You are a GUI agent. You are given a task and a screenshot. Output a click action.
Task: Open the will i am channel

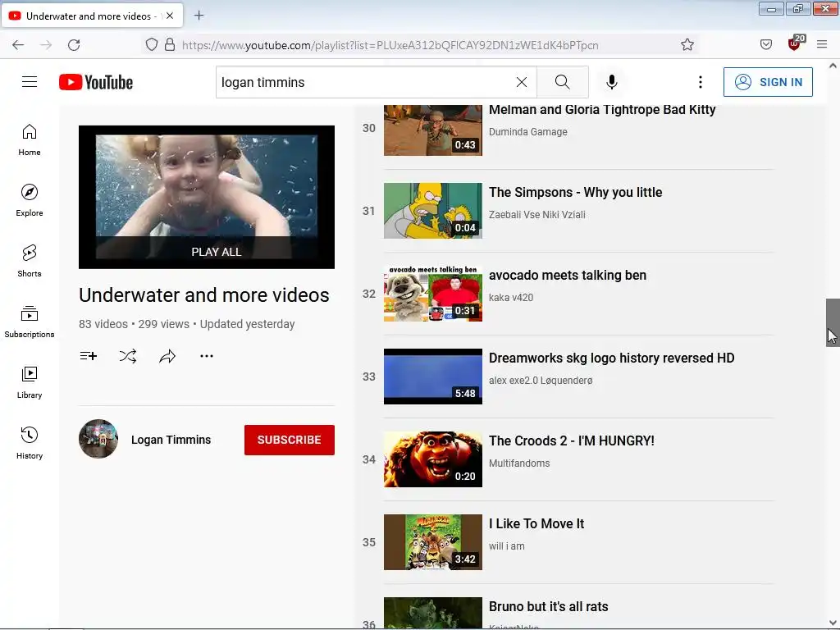(x=506, y=546)
